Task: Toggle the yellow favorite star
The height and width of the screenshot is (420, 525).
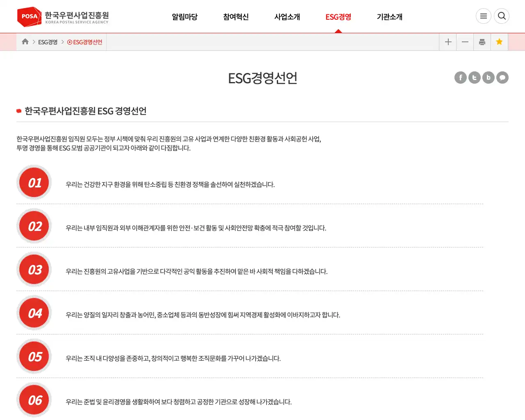Action: click(x=499, y=41)
